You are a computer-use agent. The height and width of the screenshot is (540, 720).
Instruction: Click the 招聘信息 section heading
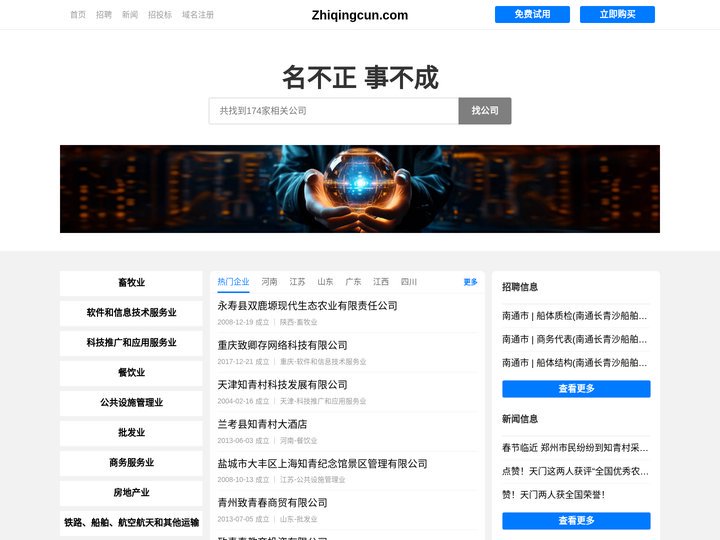520,287
